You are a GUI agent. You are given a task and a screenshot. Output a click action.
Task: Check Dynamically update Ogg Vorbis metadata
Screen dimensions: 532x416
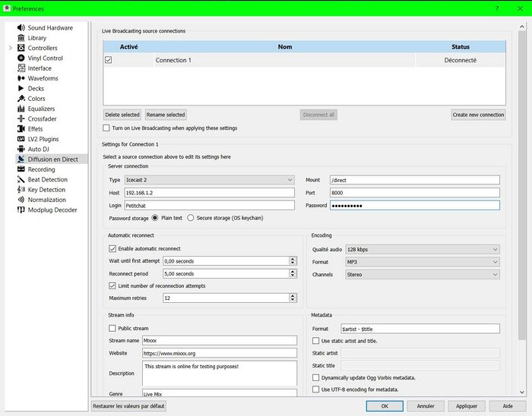316,378
